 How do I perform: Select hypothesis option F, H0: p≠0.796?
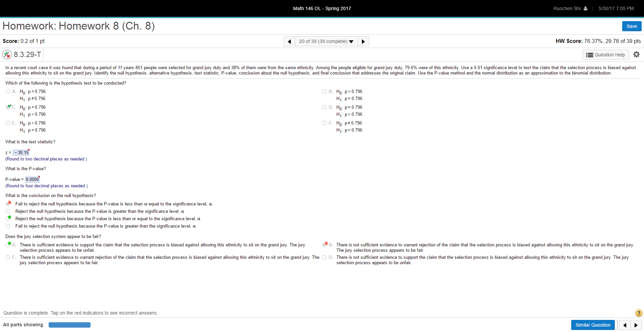point(324,123)
